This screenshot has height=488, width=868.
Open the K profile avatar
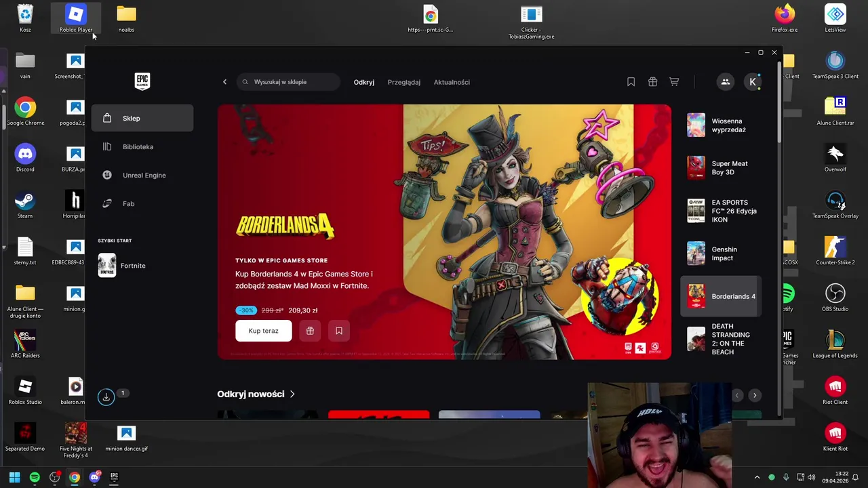(x=753, y=82)
